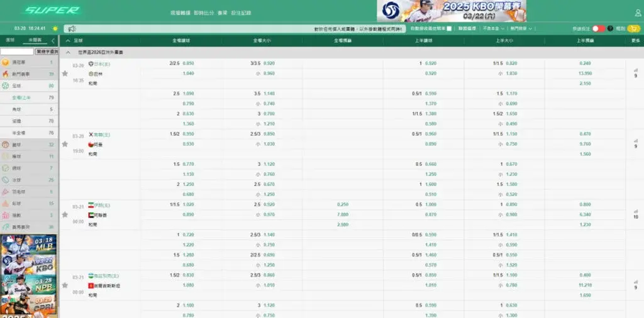This screenshot has height=318, width=644.
Task: Click the megaphone announcement icon
Action: click(72, 29)
